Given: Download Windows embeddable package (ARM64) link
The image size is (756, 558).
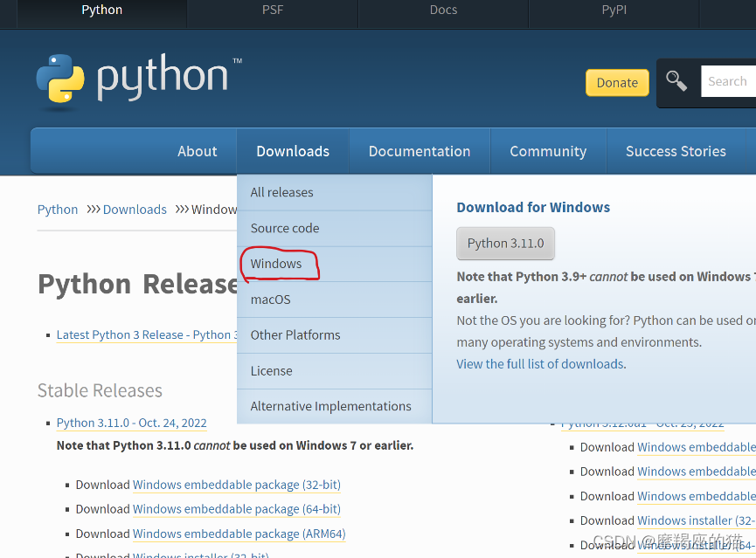Looking at the screenshot, I should [239, 534].
